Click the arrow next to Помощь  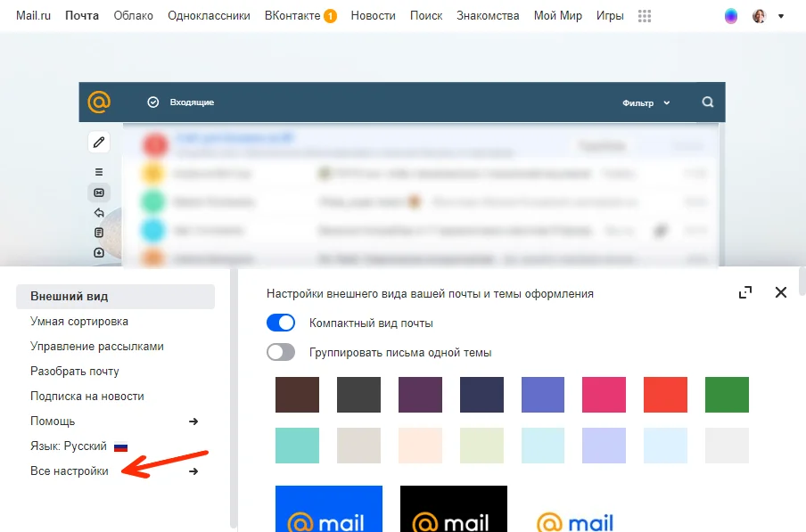pos(193,422)
